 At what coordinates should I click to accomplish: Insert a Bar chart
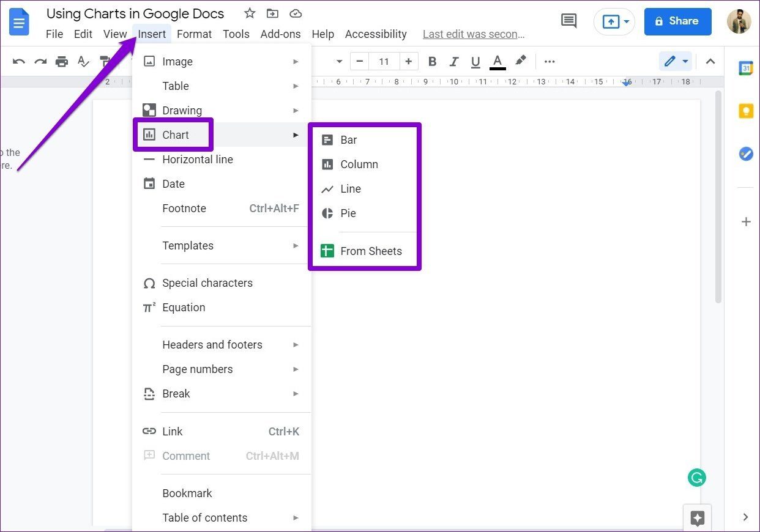365,140
